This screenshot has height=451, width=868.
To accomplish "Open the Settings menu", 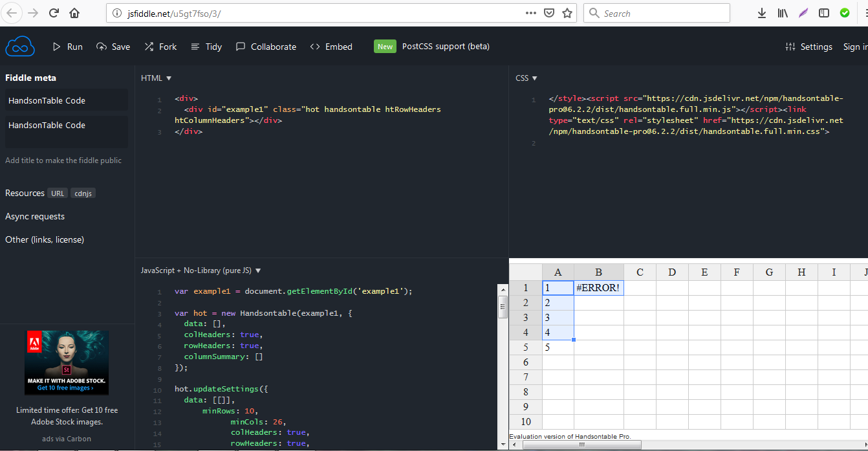I will pyautogui.click(x=808, y=47).
